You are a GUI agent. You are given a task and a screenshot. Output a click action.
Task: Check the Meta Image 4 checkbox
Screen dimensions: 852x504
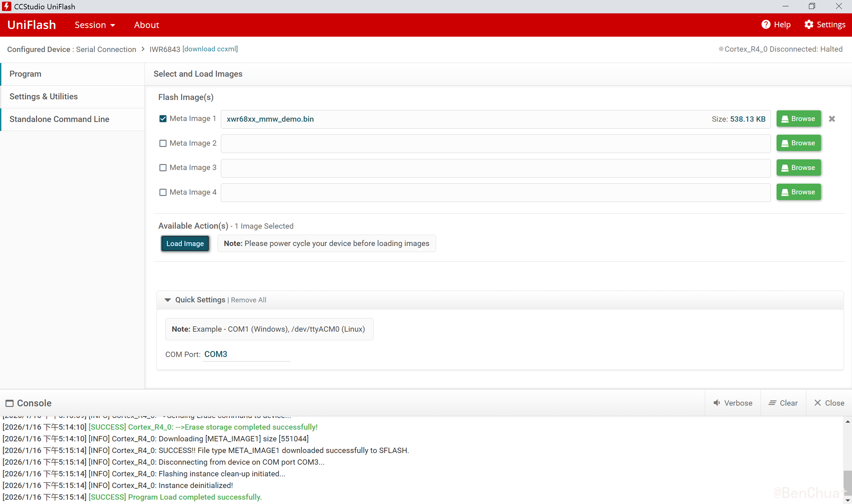(x=163, y=192)
